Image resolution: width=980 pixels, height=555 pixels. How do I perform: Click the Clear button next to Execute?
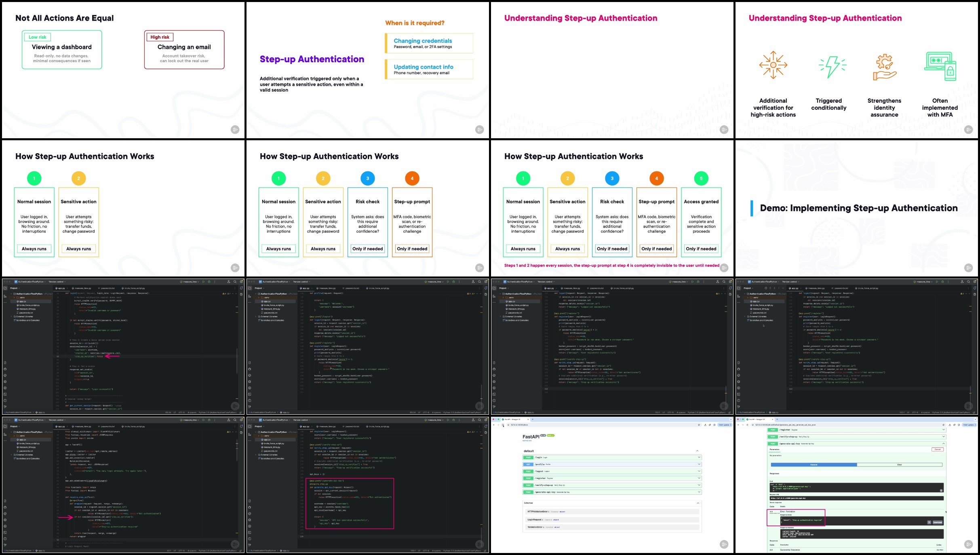pyautogui.click(x=899, y=465)
